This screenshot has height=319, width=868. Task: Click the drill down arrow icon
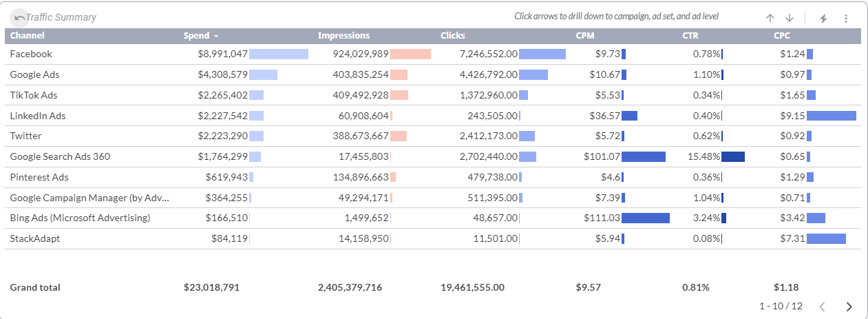[790, 19]
